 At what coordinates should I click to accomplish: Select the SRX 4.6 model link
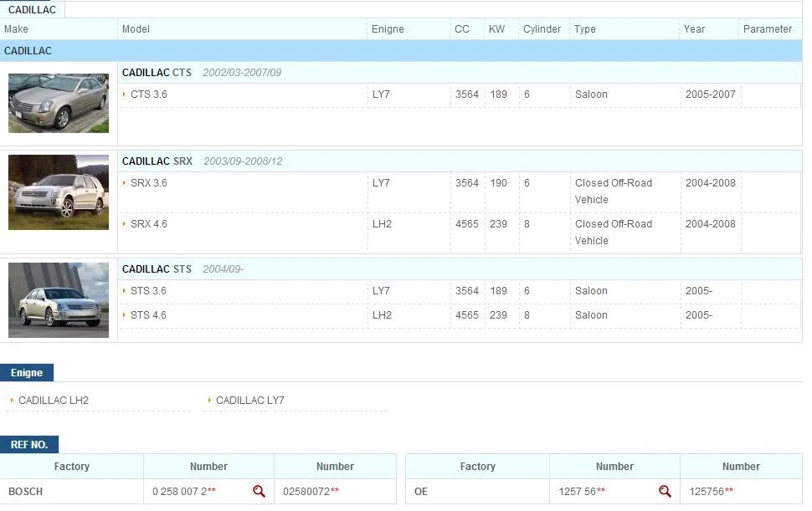pos(149,224)
